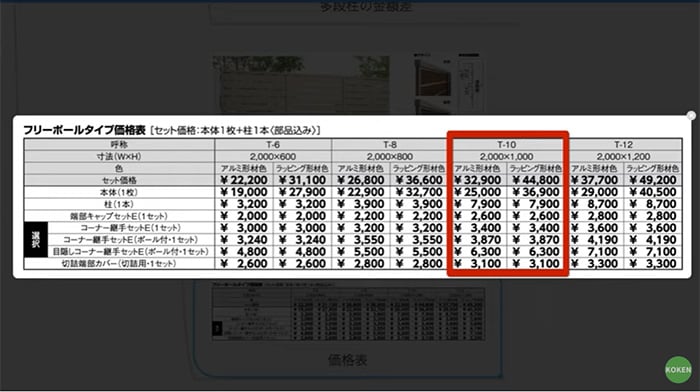Screen dimensions: 700x392
Task: Click the ¥36,900 body price cell
Action: tap(536, 192)
